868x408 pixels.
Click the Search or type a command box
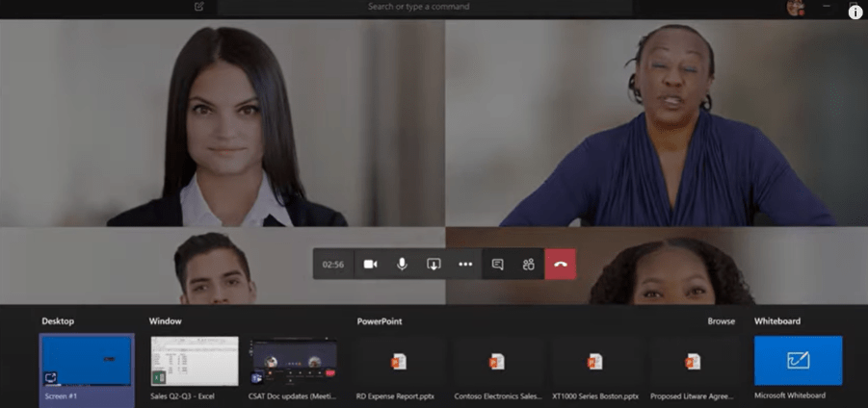coord(424,7)
